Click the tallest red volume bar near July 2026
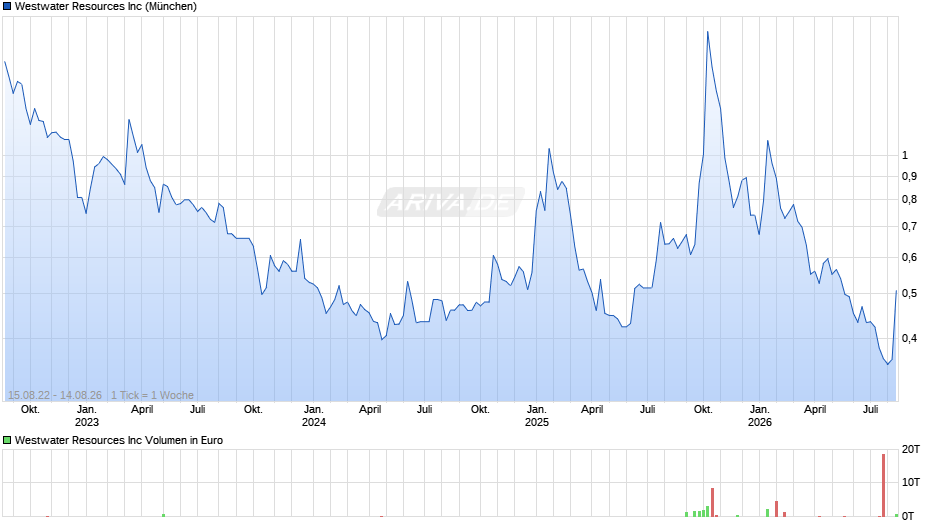 (x=883, y=485)
